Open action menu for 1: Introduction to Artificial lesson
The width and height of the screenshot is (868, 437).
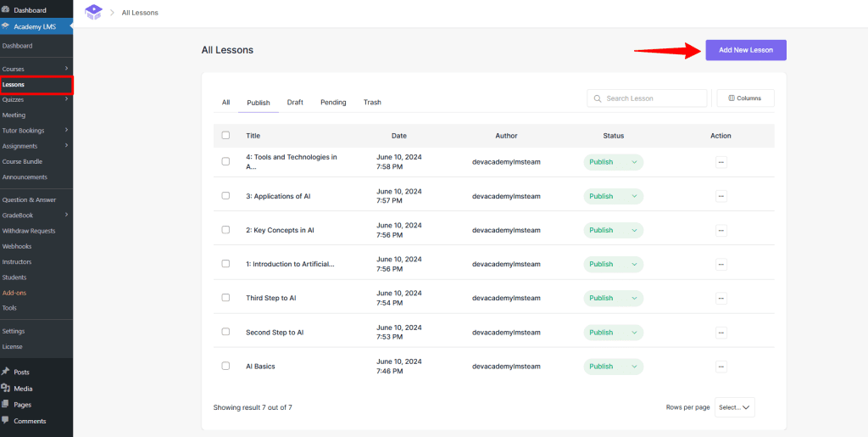[721, 264]
